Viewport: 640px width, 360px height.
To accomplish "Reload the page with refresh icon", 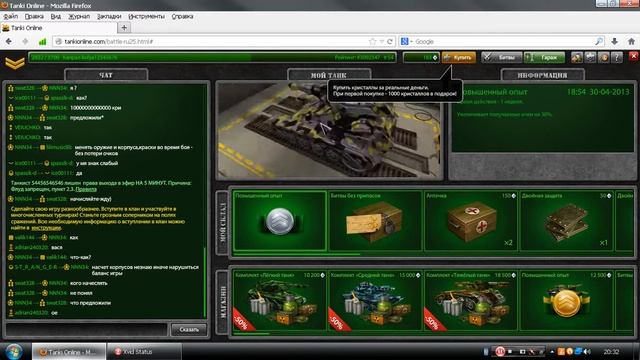I will [x=390, y=42].
